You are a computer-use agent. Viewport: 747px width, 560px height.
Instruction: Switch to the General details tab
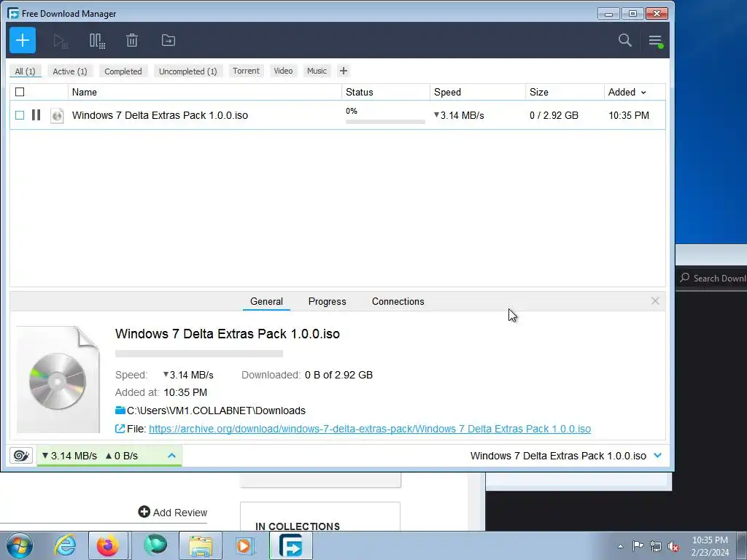[266, 301]
